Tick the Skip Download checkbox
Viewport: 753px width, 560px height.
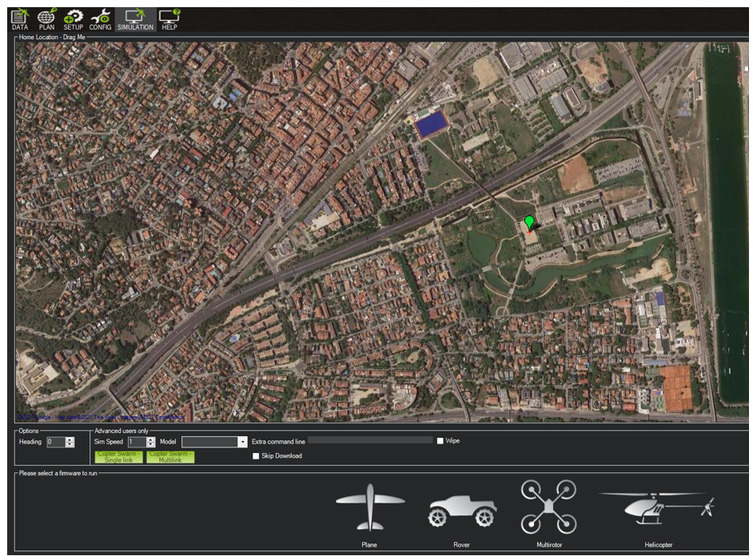click(256, 456)
